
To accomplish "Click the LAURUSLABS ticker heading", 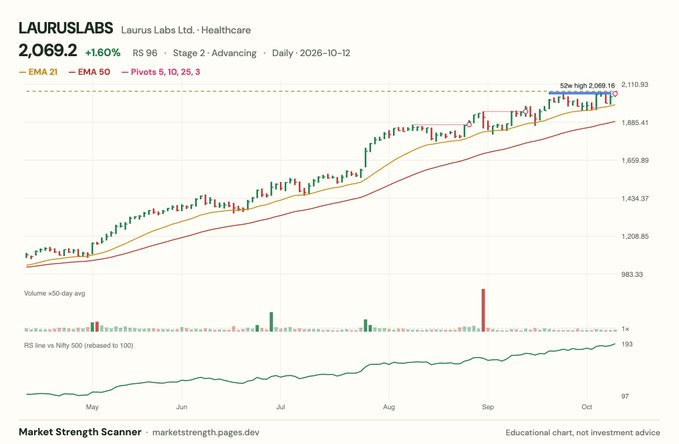I will coord(65,28).
